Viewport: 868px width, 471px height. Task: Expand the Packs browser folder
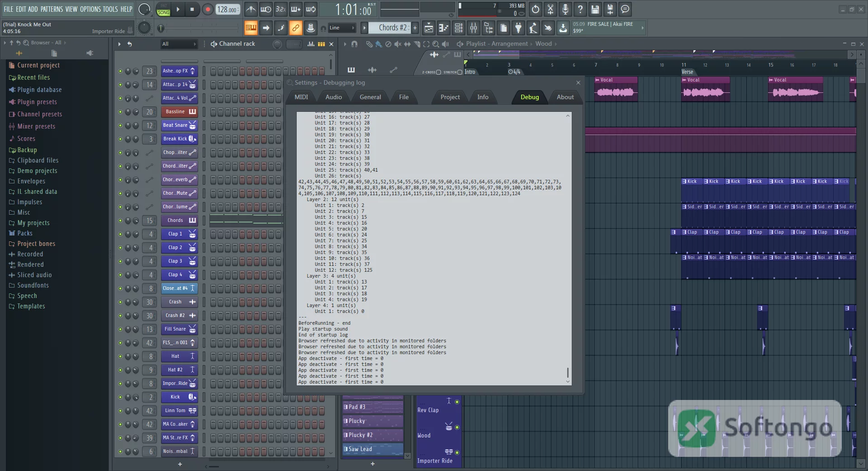[x=24, y=233]
